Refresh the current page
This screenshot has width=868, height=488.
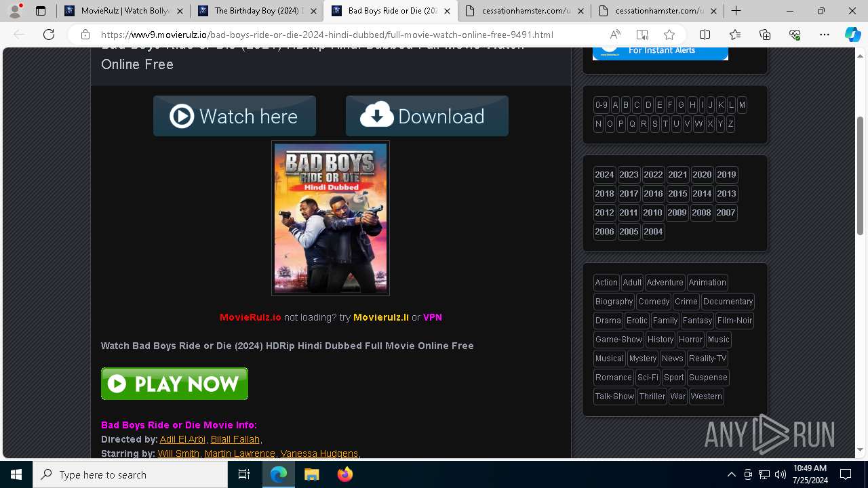coord(49,35)
